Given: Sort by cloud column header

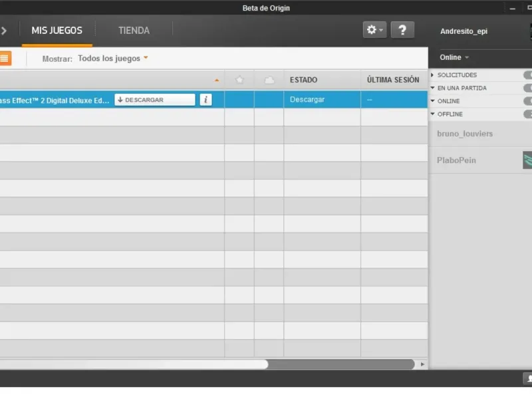Looking at the screenshot, I should 269,80.
